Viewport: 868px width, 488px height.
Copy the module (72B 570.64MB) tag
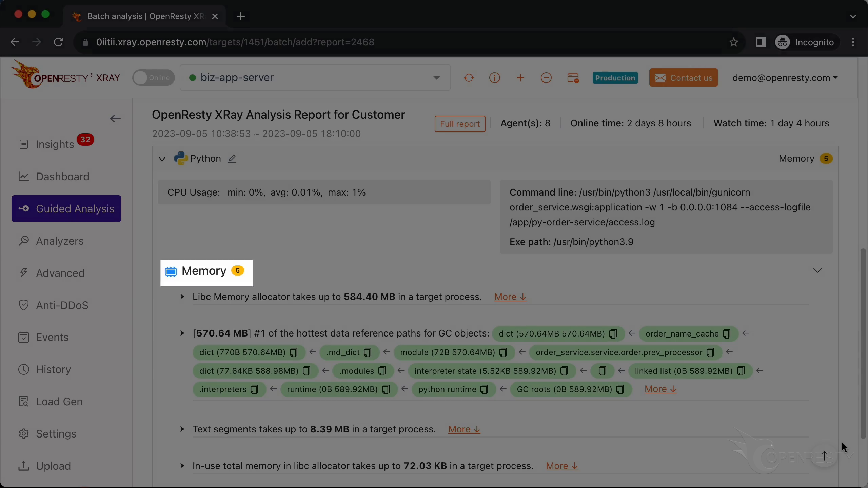503,352
